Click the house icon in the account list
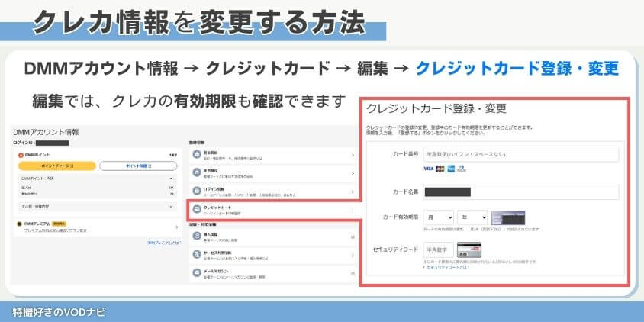Screen dimensions: 644x322 tap(197, 173)
